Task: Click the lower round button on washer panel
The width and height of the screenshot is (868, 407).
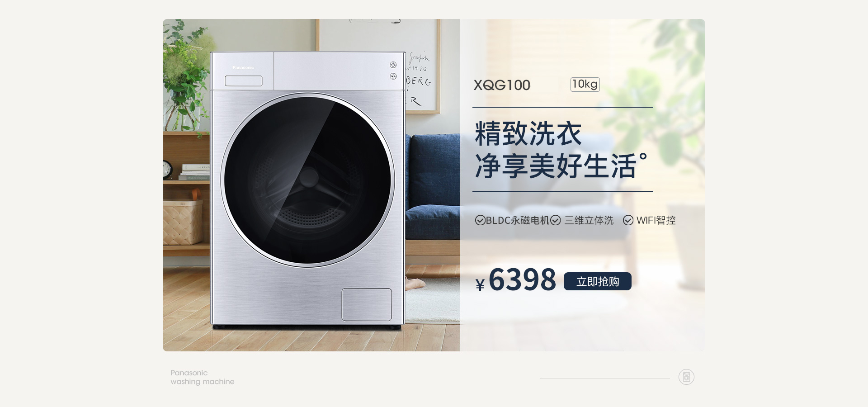Action: pyautogui.click(x=393, y=76)
